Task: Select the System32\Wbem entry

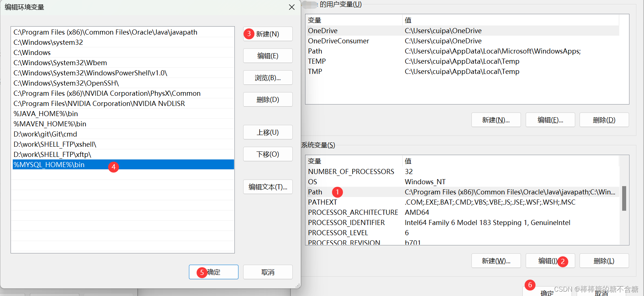Action: (x=123, y=63)
